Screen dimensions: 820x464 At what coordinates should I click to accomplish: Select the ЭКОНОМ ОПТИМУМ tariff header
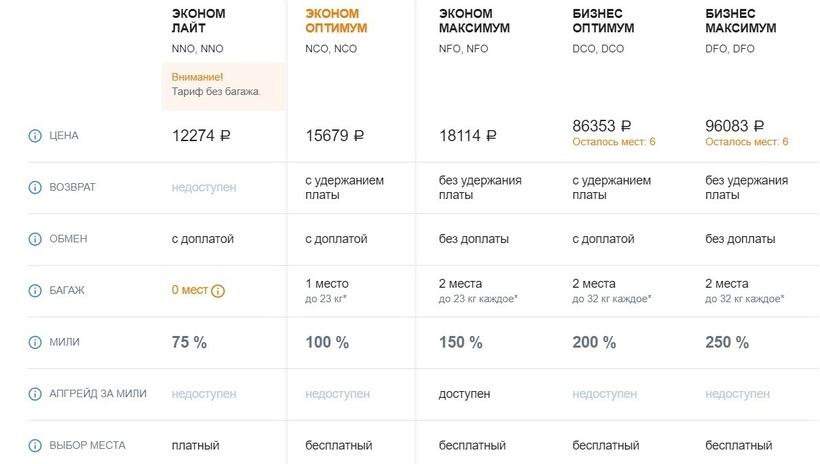(x=336, y=21)
